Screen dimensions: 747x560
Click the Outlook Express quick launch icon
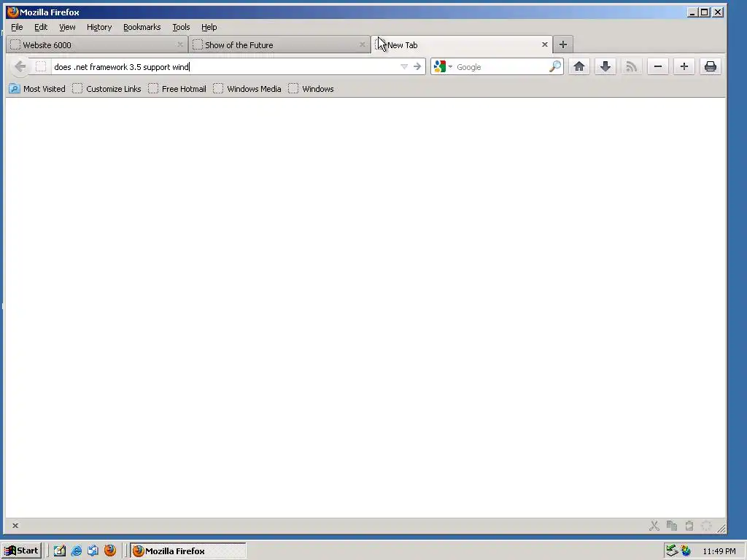(x=93, y=551)
